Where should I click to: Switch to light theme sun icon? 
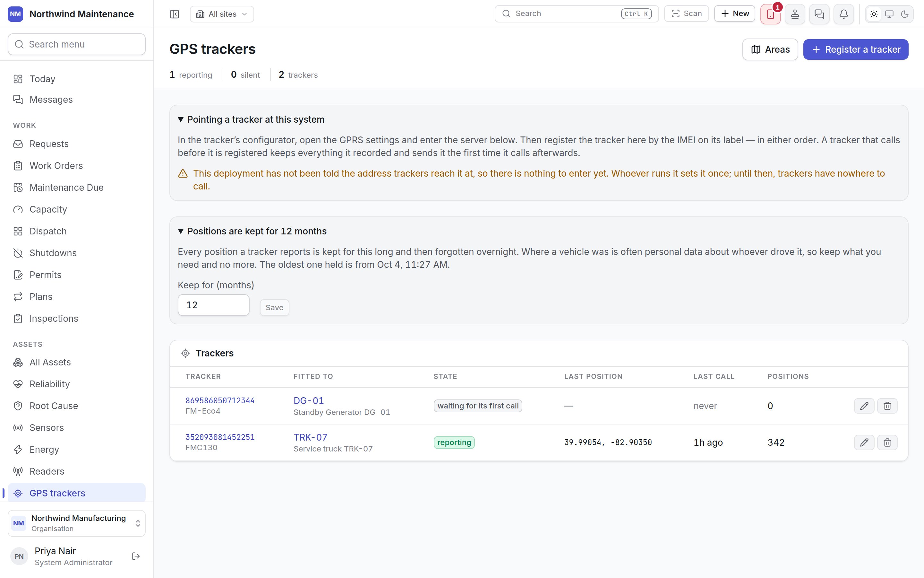(874, 14)
